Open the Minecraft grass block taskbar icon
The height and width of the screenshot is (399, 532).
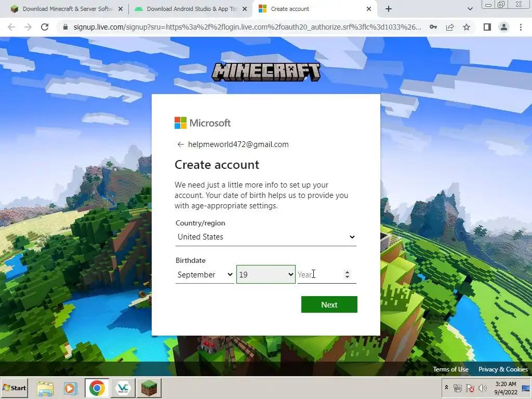[149, 388]
